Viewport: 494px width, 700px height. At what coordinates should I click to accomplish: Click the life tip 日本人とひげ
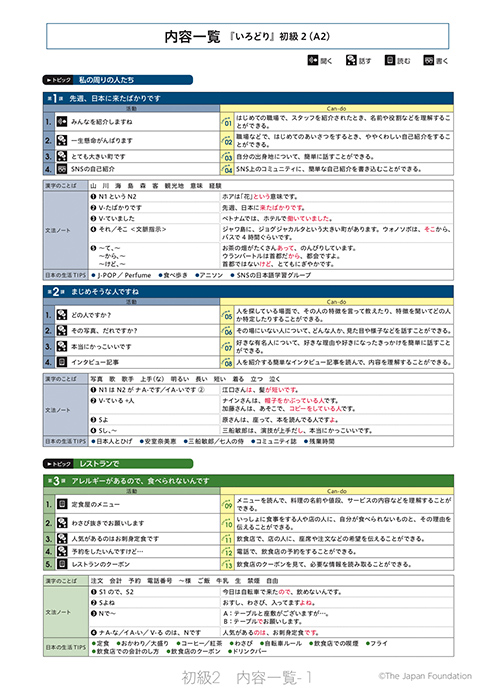[112, 441]
